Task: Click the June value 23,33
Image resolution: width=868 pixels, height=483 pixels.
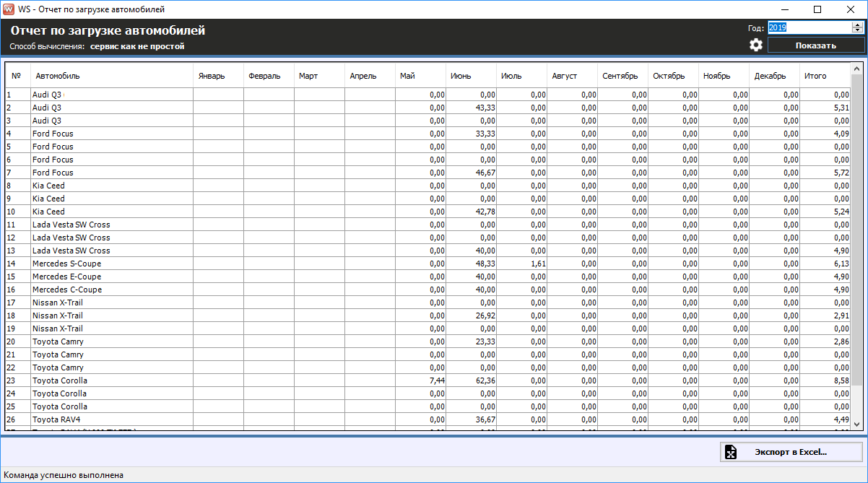Action: click(x=485, y=341)
